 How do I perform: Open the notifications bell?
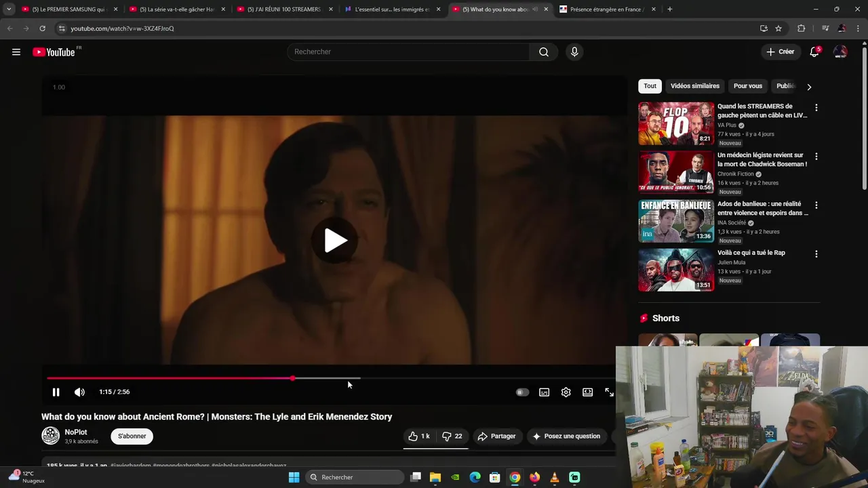pyautogui.click(x=814, y=52)
